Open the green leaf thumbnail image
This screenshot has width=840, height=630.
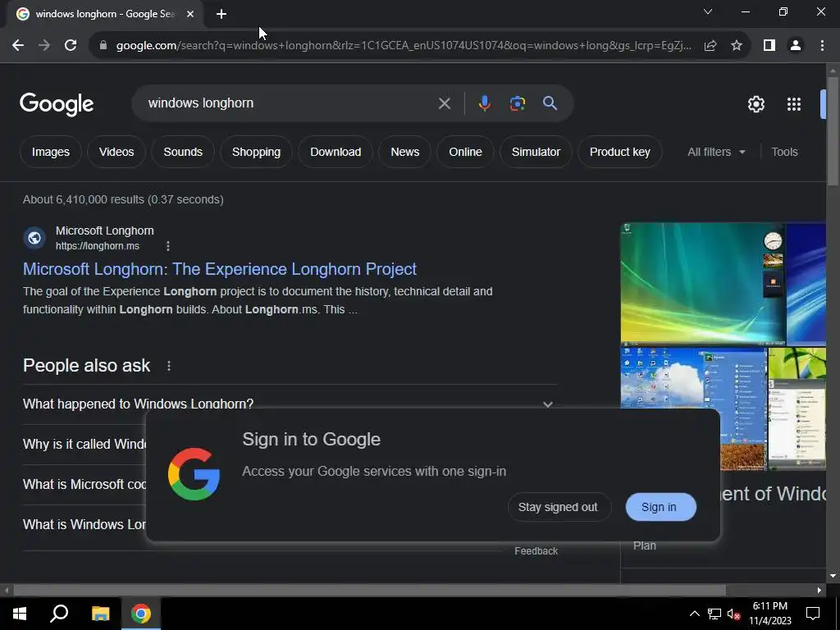(x=797, y=409)
